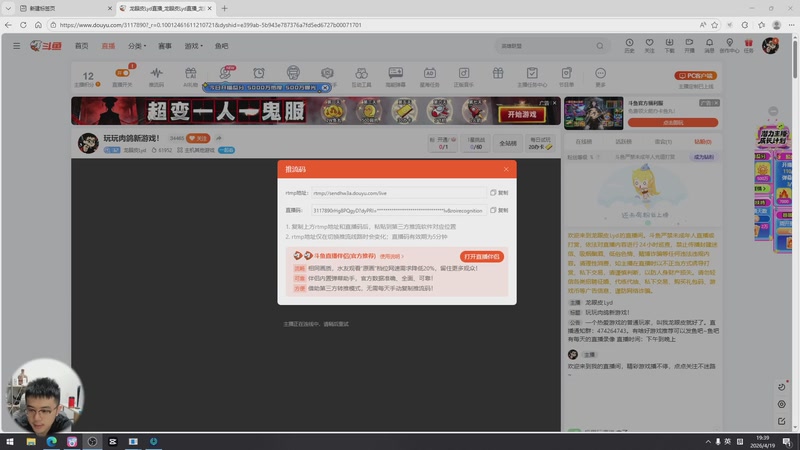The height and width of the screenshot is (450, 800).
Task: Click 开播 icon in header
Action: pyautogui.click(x=689, y=45)
